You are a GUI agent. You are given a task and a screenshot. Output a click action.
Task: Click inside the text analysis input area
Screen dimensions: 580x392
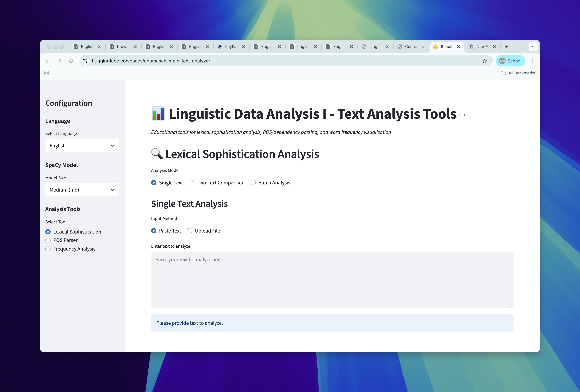(332, 279)
